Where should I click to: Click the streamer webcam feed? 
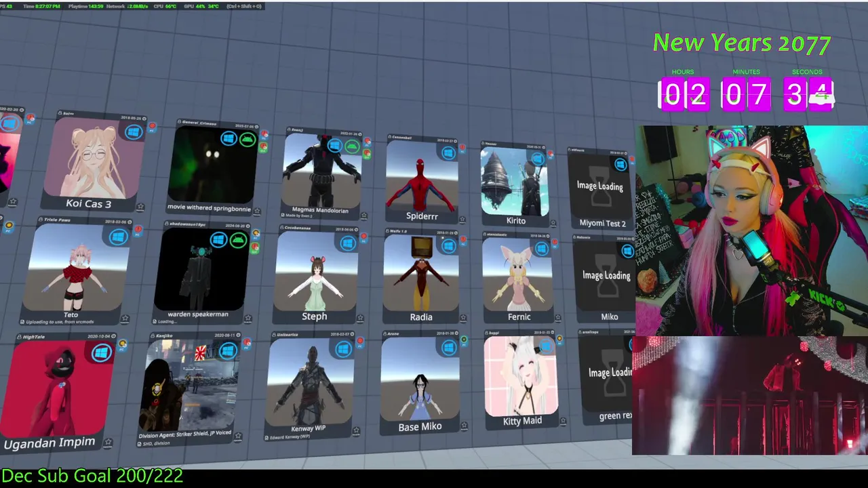pos(751,230)
